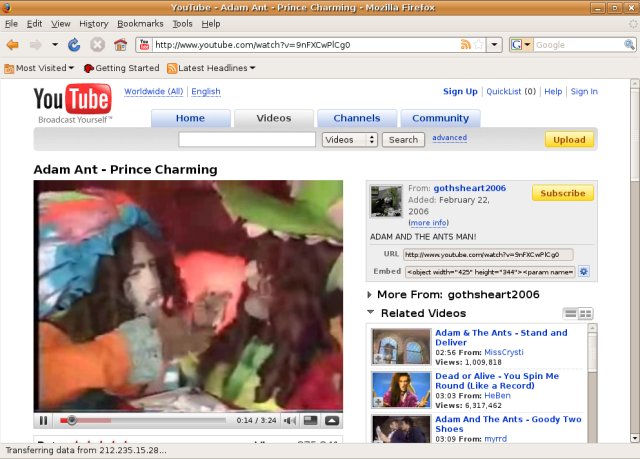Viewport: 640px width, 459px height.
Task: Select the Embed code field
Action: 490,272
